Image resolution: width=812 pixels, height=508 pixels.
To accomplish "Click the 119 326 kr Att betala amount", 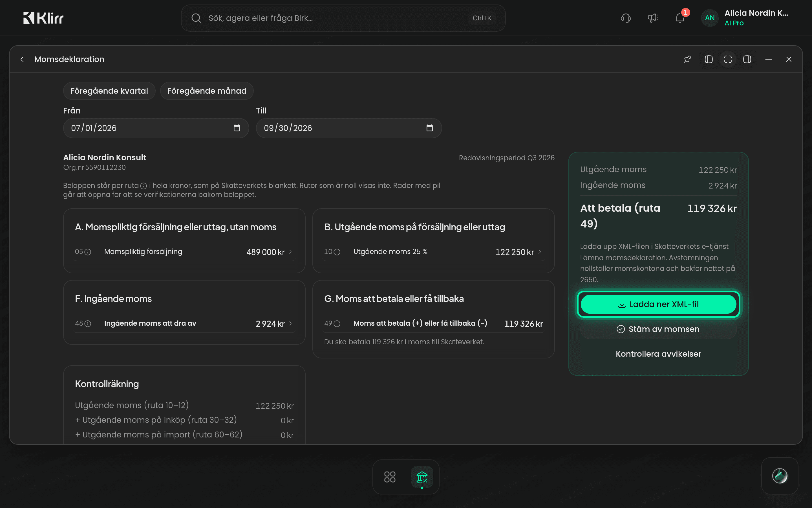I will (712, 208).
